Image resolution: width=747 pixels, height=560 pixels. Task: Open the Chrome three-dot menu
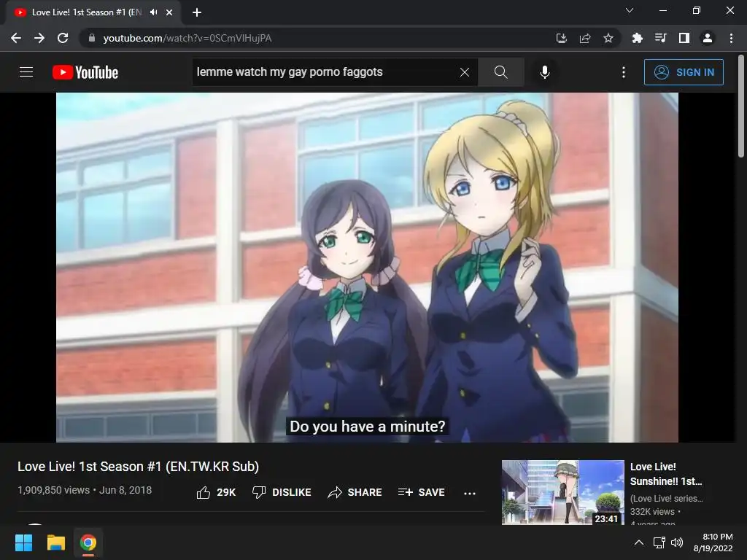731,38
